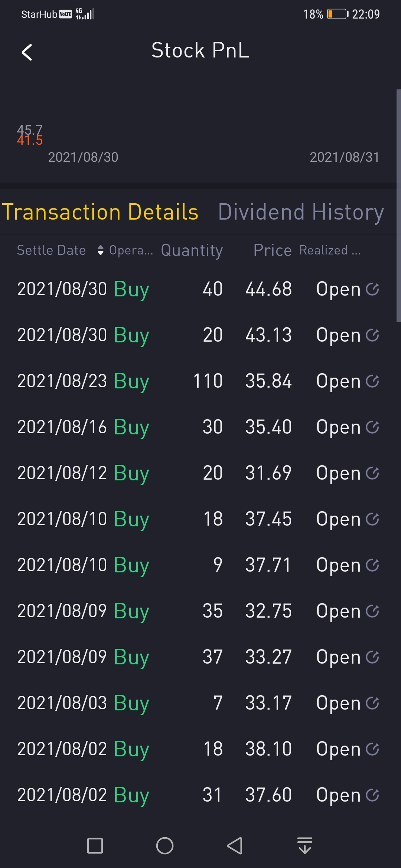This screenshot has height=868, width=401.
Task: Tap the back arrow on Stock PnL
Action: (27, 52)
